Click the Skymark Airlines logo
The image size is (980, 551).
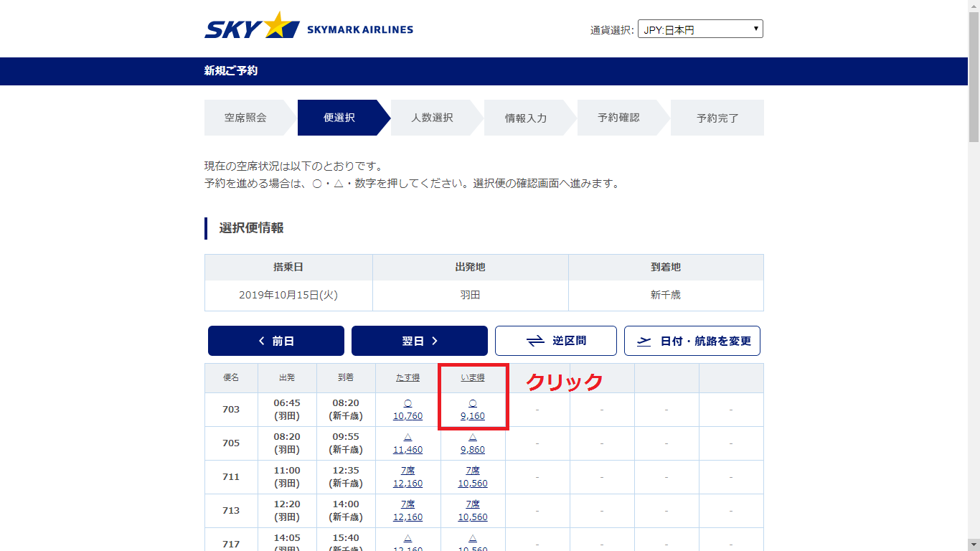[308, 29]
